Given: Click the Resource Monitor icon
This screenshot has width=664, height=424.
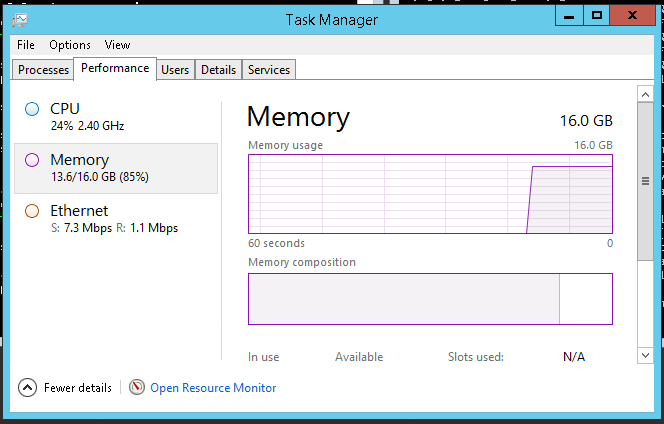Looking at the screenshot, I should point(137,387).
